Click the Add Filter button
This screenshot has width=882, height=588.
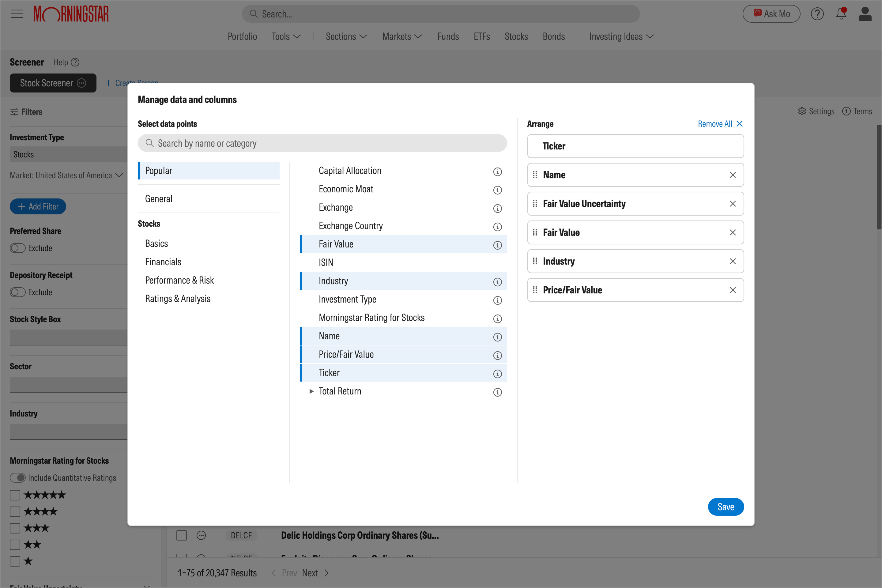coord(38,207)
